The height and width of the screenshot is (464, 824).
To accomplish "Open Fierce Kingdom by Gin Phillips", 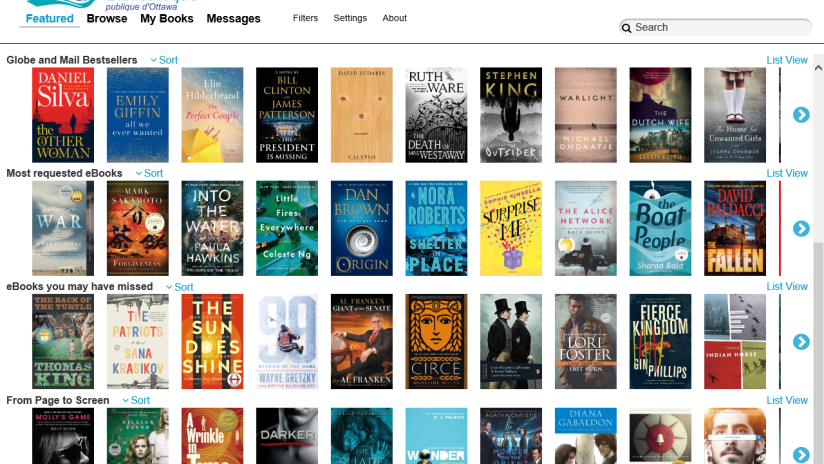I will 661,342.
